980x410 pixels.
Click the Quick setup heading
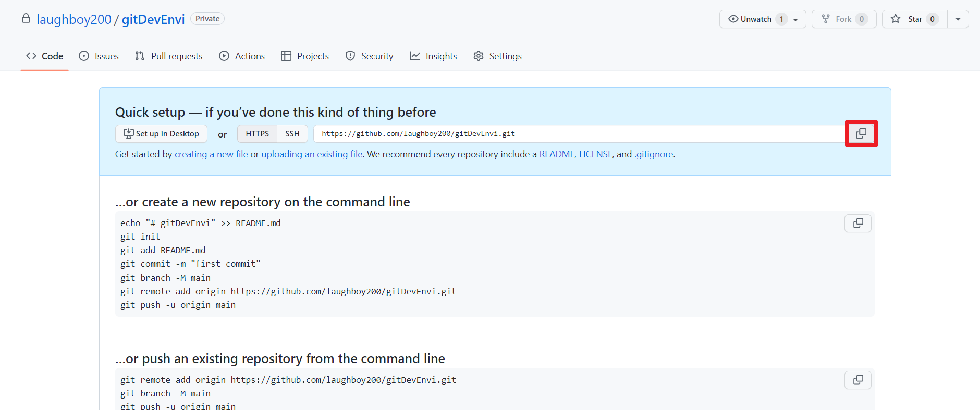(275, 112)
